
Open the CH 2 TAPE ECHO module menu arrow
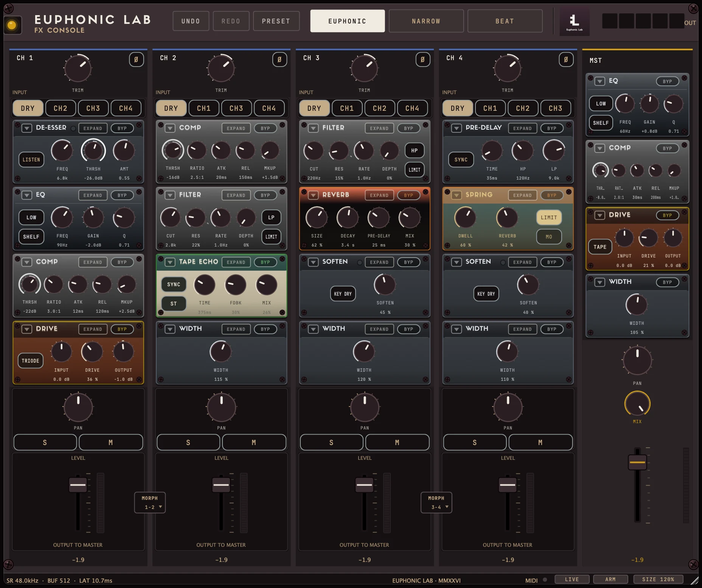coord(170,262)
